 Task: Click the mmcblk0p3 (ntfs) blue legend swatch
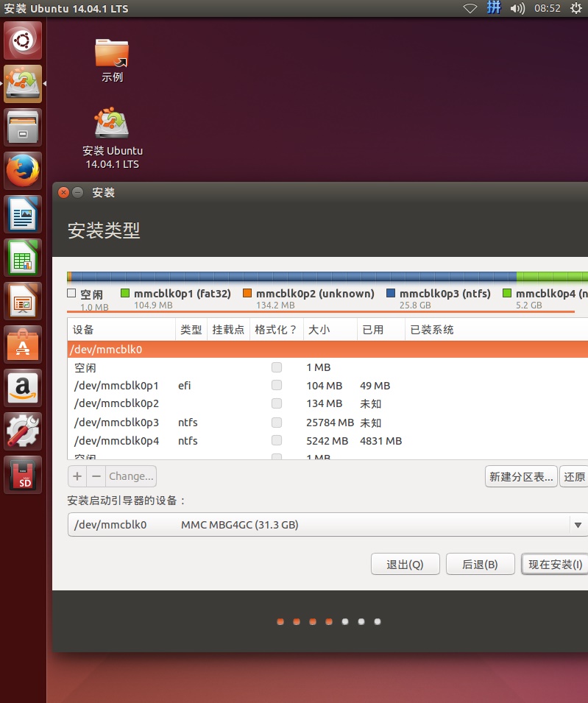point(391,293)
